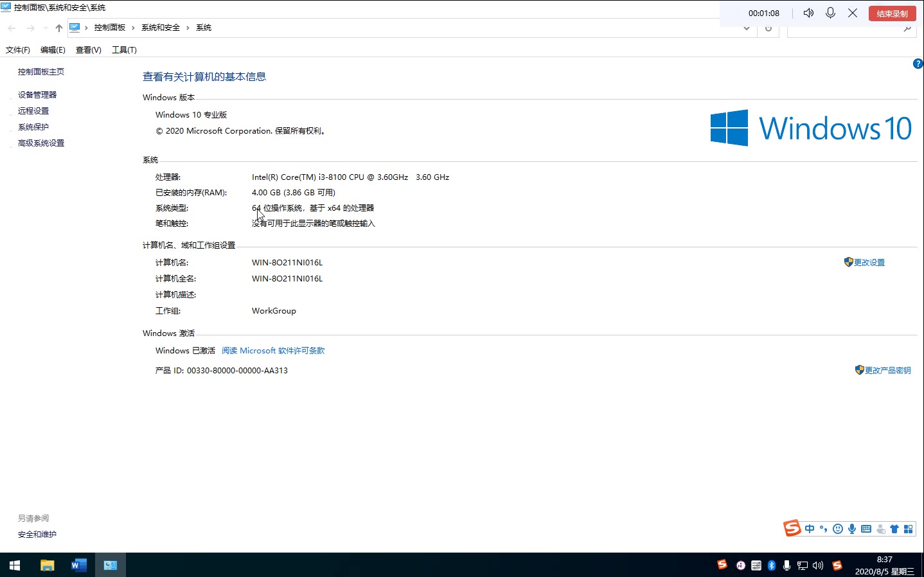Open Sogou skin t-shirt icon
The width and height of the screenshot is (924, 577).
coord(894,529)
